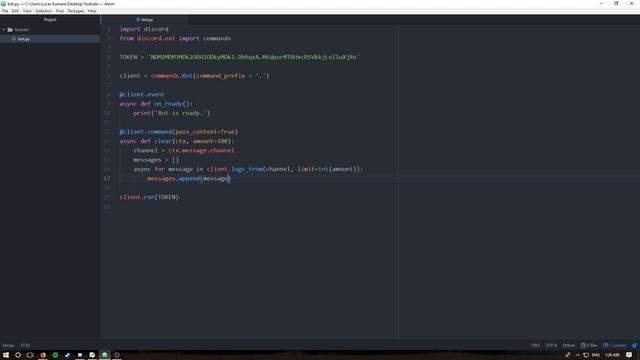Click line number 17 in the gutter
Viewport: 640px width, 360px height.
click(107, 178)
